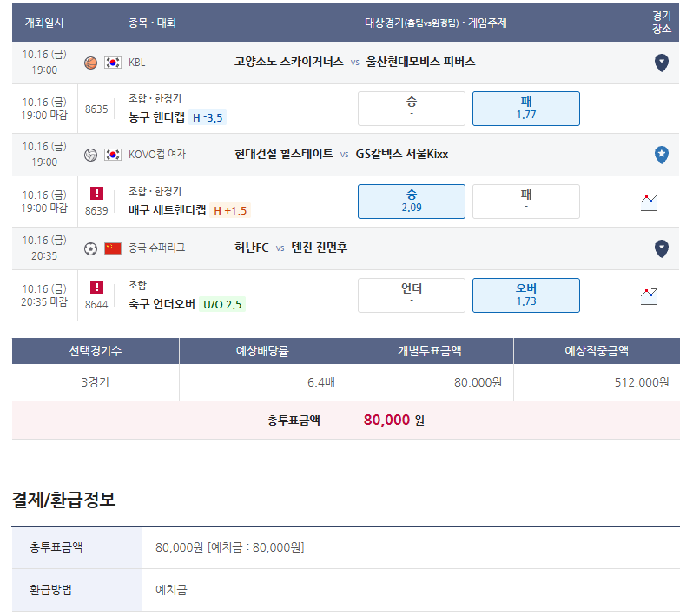Toggle 오버 1.73 for 축구 언더오버
Viewport: 693px width, 616px height.
(x=526, y=295)
